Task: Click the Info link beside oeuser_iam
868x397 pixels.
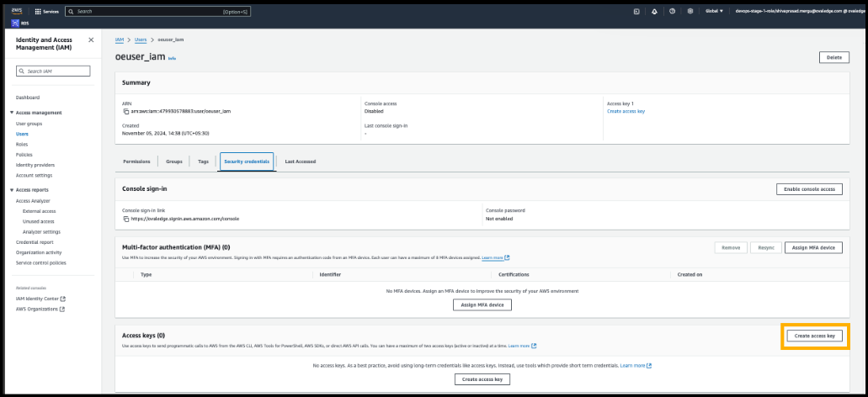Action: click(172, 58)
